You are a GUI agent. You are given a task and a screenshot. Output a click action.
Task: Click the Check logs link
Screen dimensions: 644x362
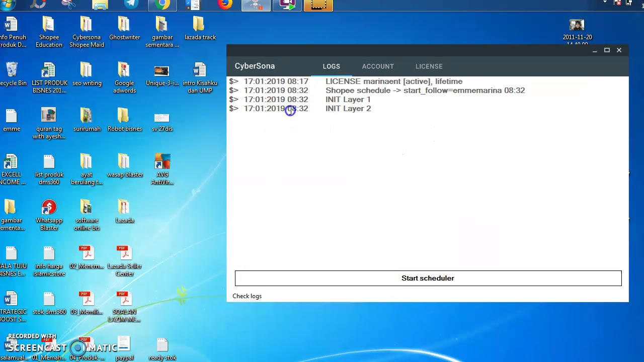(247, 296)
